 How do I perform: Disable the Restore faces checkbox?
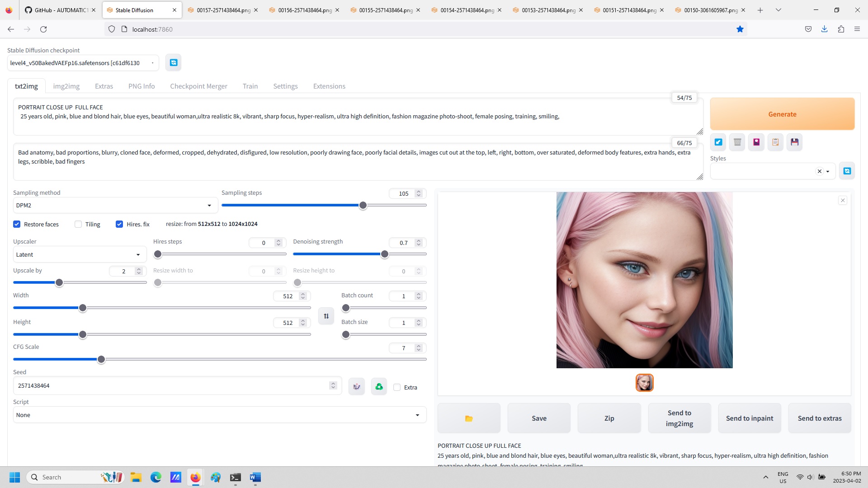17,224
